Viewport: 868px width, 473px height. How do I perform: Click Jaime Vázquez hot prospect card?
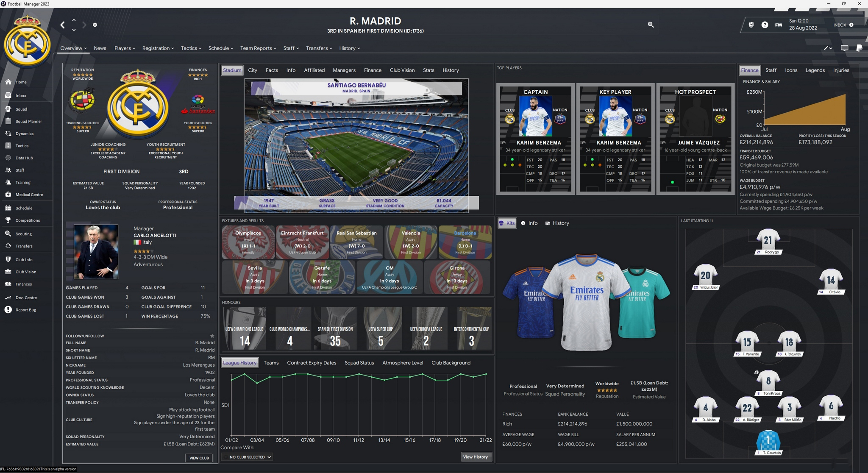pyautogui.click(x=695, y=139)
